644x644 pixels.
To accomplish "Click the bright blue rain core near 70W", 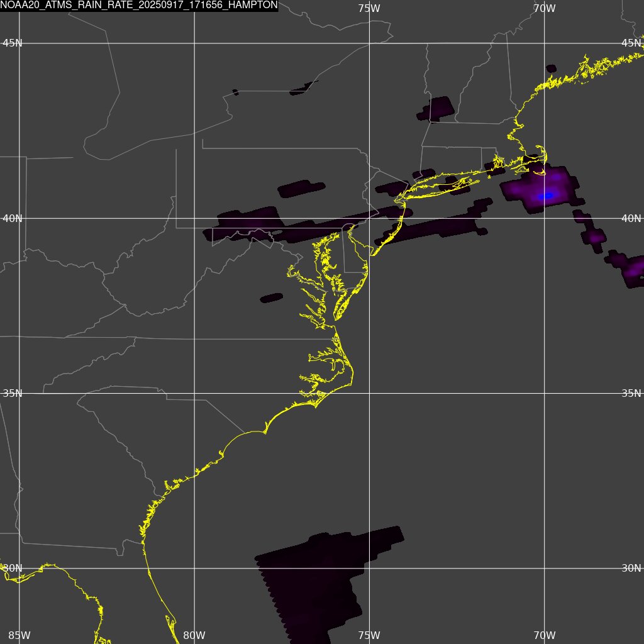I will [x=547, y=196].
